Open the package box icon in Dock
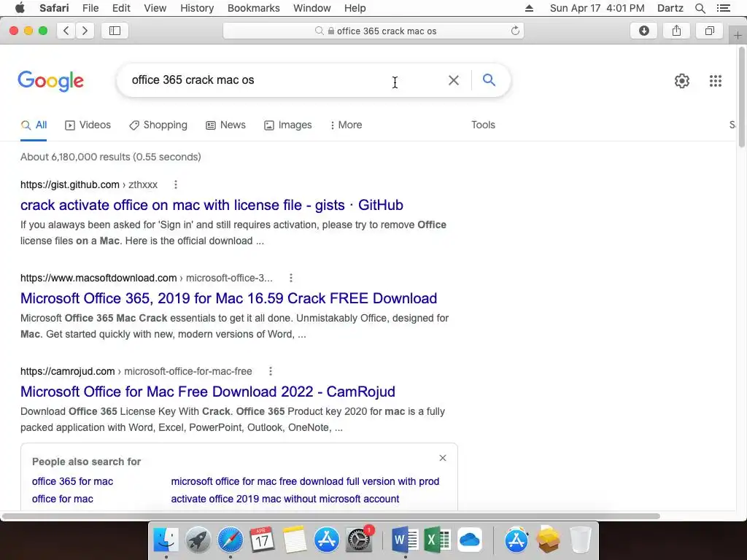This screenshot has height=560, width=747. [548, 540]
